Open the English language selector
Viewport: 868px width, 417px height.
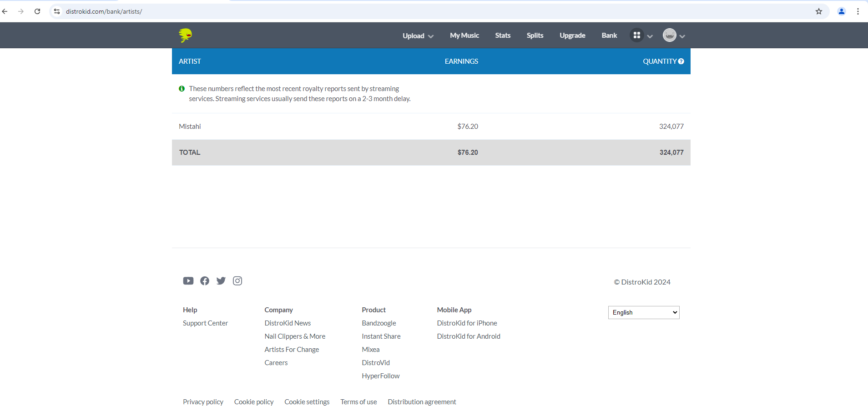[x=643, y=312]
